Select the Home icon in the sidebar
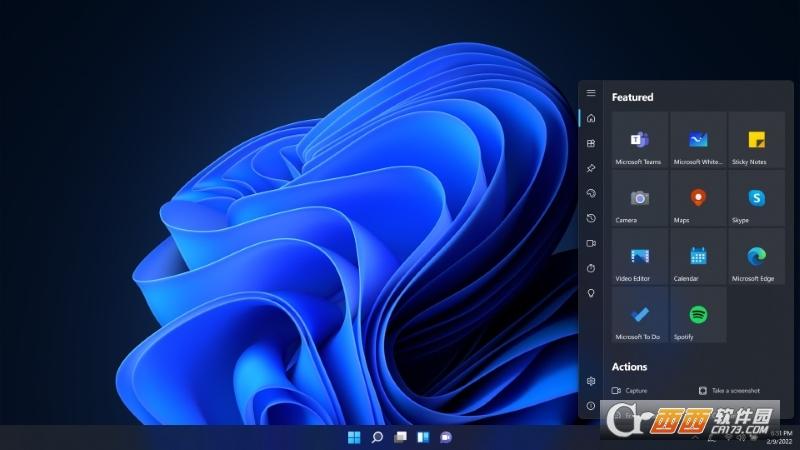Screen dimensions: 800x450 pyautogui.click(x=591, y=118)
